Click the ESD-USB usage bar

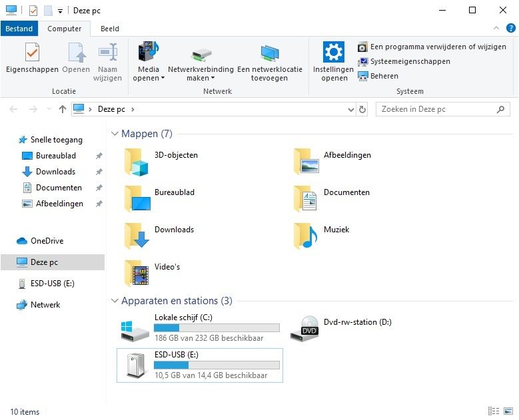(x=217, y=365)
